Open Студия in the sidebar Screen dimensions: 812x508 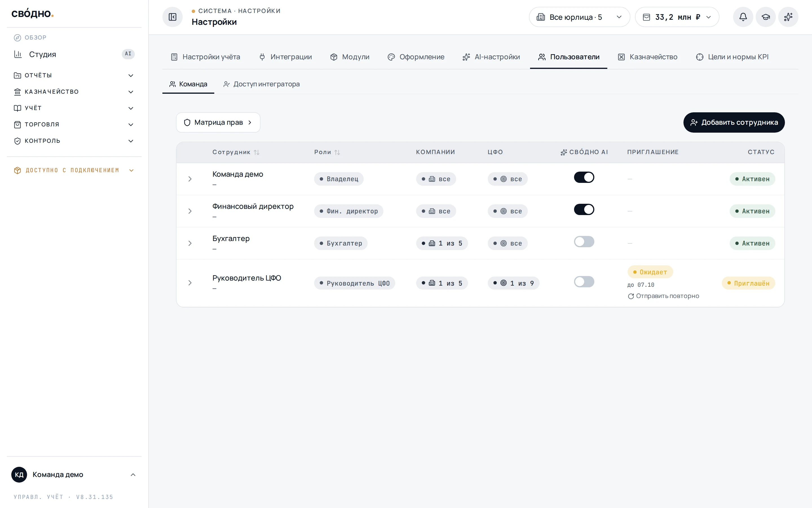coord(74,54)
